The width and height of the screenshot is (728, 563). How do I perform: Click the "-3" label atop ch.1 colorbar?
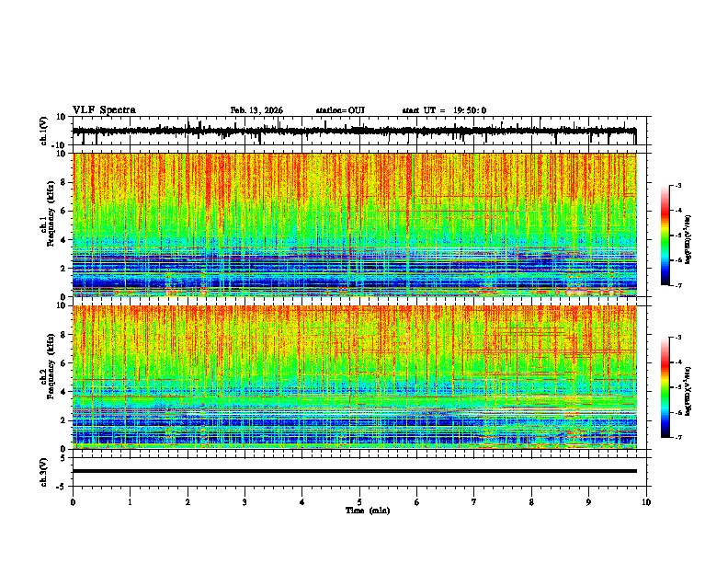[677, 185]
